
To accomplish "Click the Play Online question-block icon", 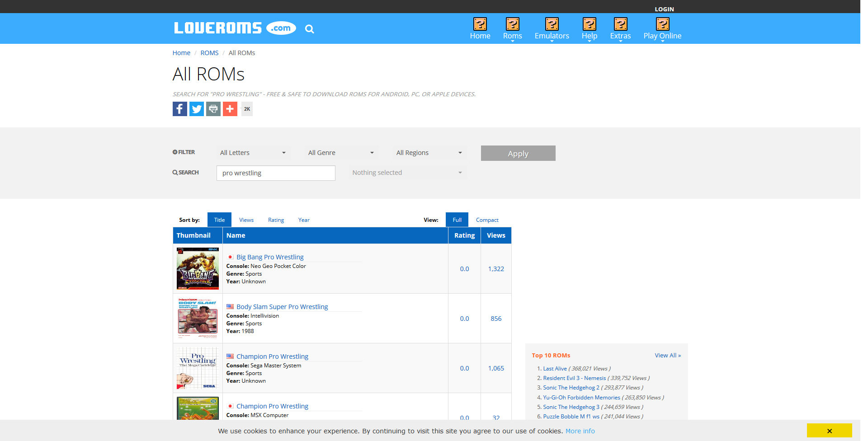I will (x=663, y=23).
